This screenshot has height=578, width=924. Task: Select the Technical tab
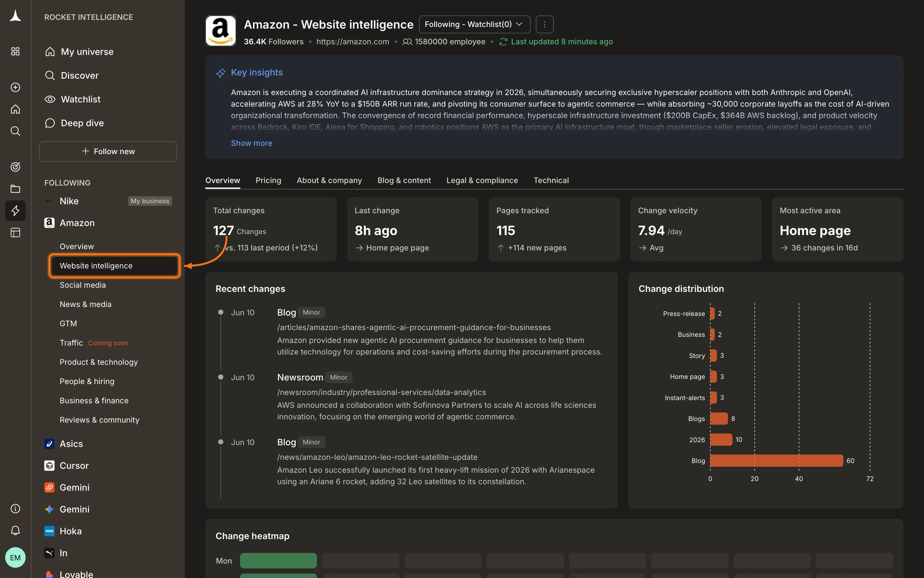pos(551,180)
